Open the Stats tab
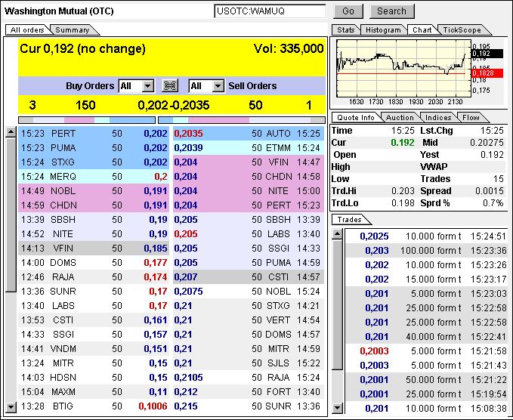The height and width of the screenshot is (420, 513). tap(346, 29)
